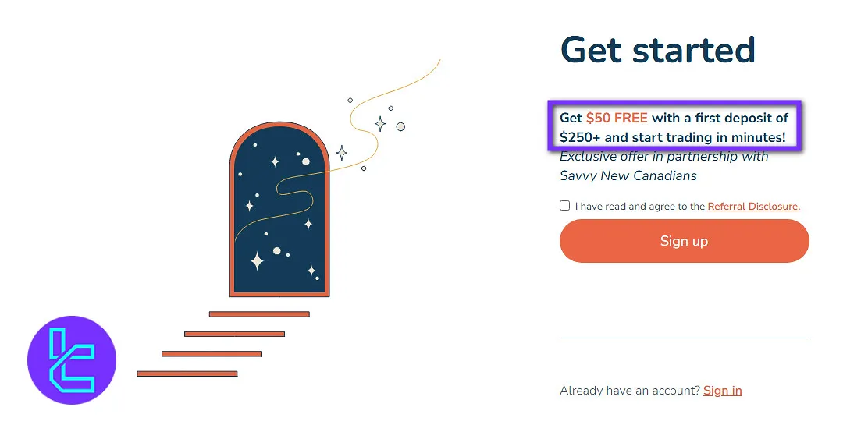Viewport: 868px width, 432px height.
Task: Click the small circle right of the top sparkle
Action: coord(400,126)
